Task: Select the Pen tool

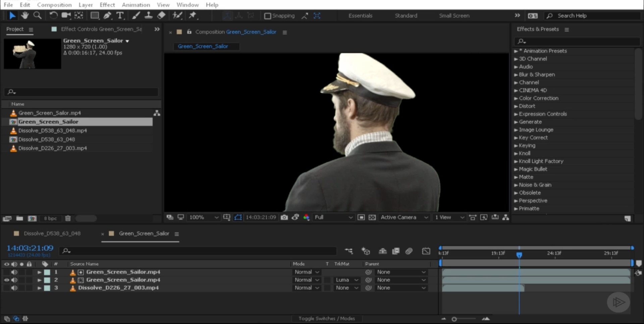Action: point(107,15)
